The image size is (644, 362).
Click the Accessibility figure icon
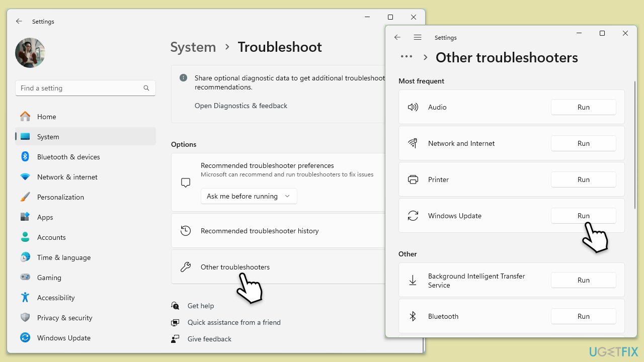point(25,298)
